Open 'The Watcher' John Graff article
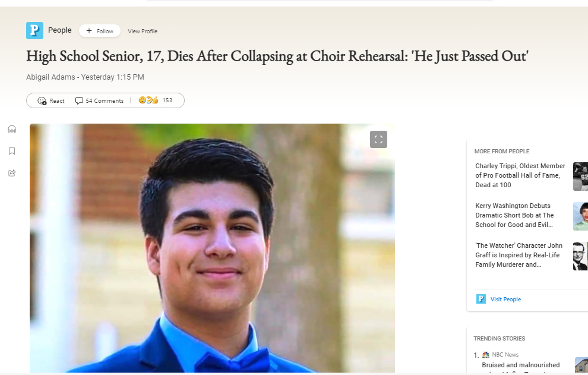The width and height of the screenshot is (588, 375). tap(519, 255)
